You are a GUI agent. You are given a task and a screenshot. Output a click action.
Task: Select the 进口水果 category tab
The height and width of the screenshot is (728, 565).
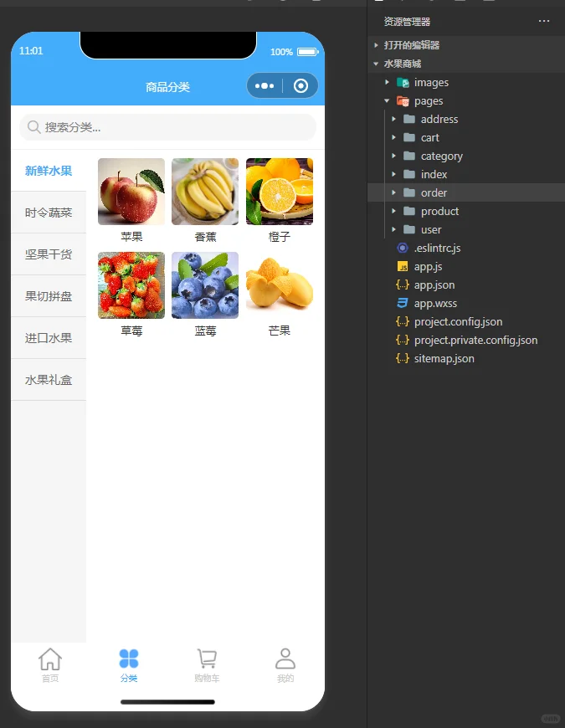tap(49, 337)
